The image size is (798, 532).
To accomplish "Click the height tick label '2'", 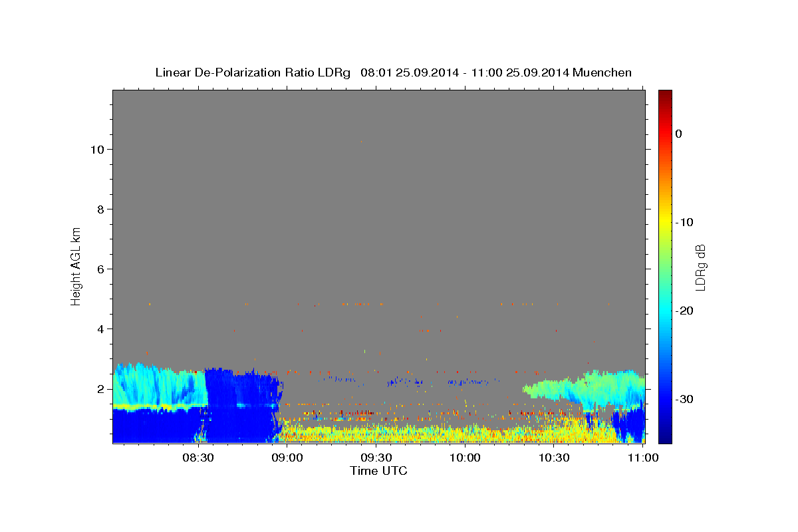I will 100,389.
